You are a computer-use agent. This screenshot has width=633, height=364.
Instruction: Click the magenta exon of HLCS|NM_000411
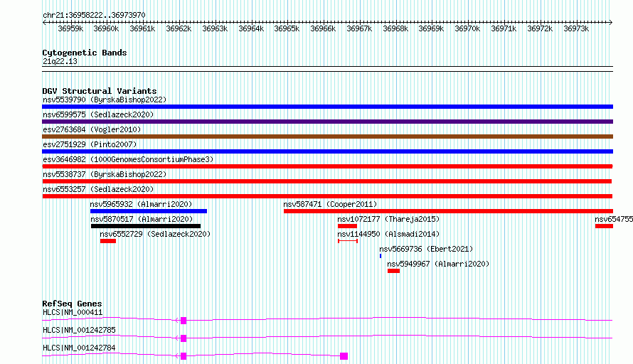point(183,321)
